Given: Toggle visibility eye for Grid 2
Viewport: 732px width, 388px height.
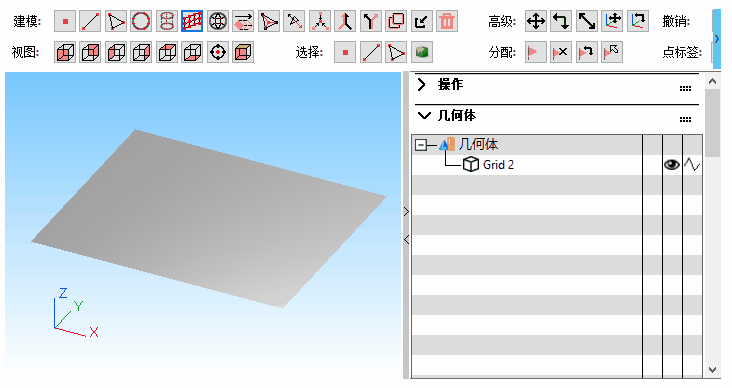Looking at the screenshot, I should coord(672,164).
